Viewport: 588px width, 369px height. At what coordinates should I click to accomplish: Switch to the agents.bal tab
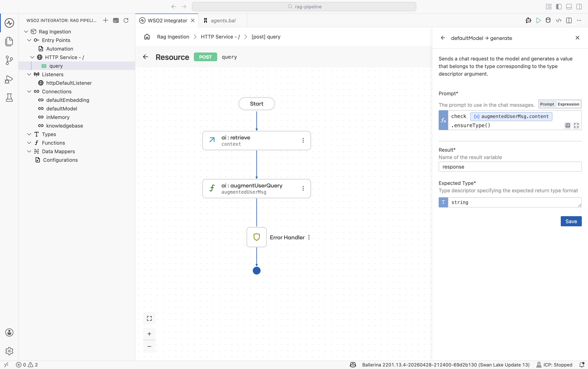pos(223,20)
